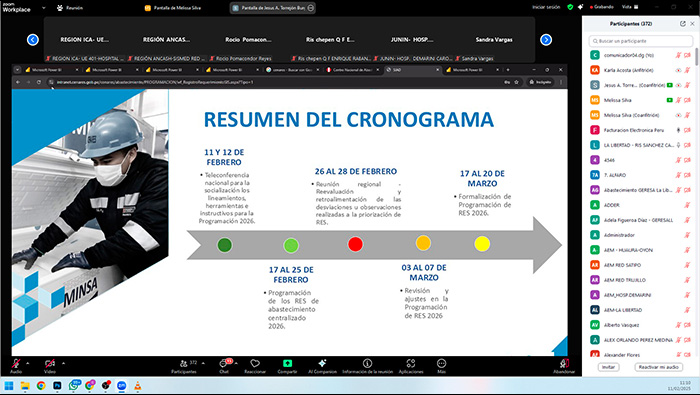
Task: Click shared browser's SIAD tab
Action: [412, 70]
